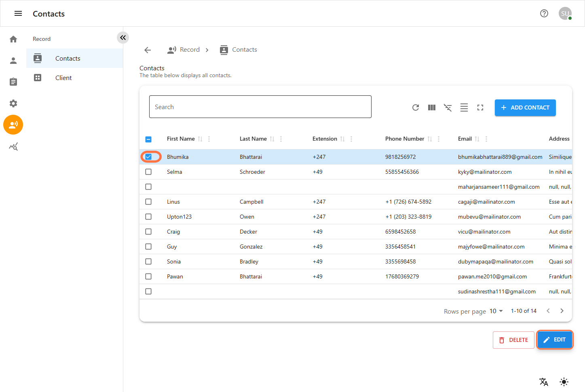Select Client in the Record sidebar
This screenshot has height=392, width=585.
coord(63,78)
